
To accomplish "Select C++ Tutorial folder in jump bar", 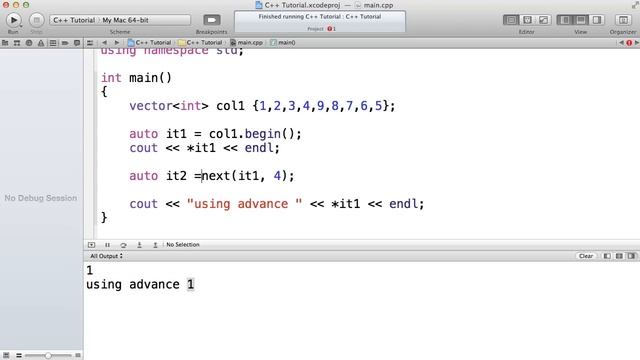I will (200, 42).
